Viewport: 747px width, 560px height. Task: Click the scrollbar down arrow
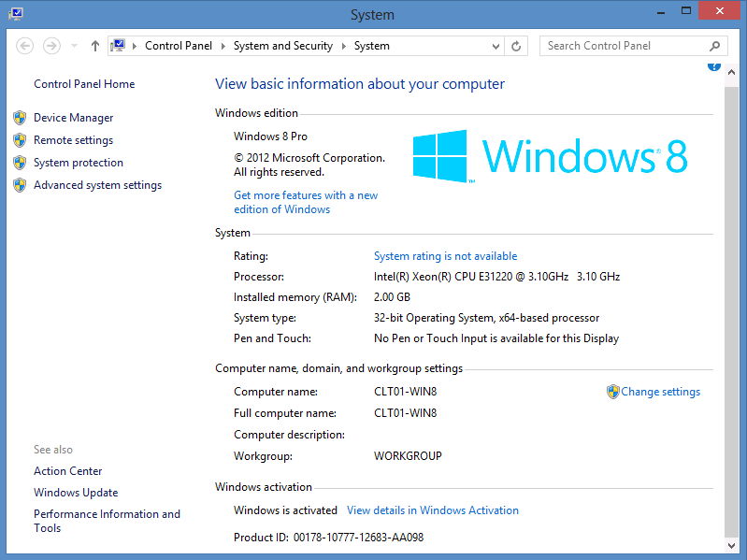pyautogui.click(x=731, y=545)
